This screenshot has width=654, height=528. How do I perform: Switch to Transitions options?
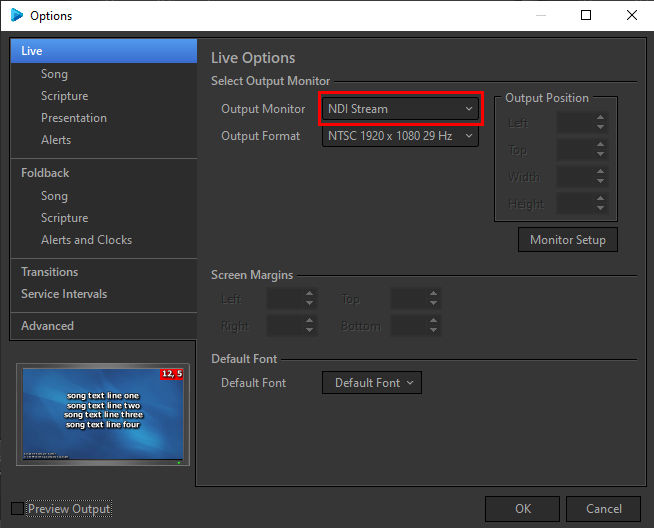click(x=49, y=272)
